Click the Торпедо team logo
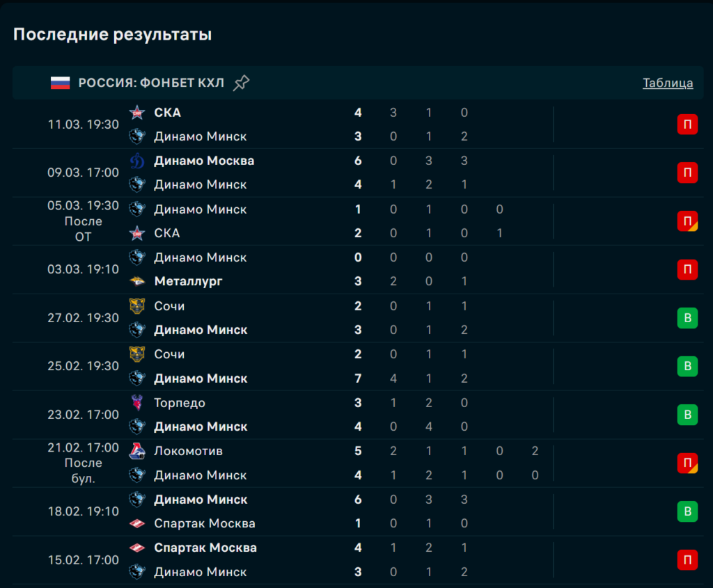 137,403
